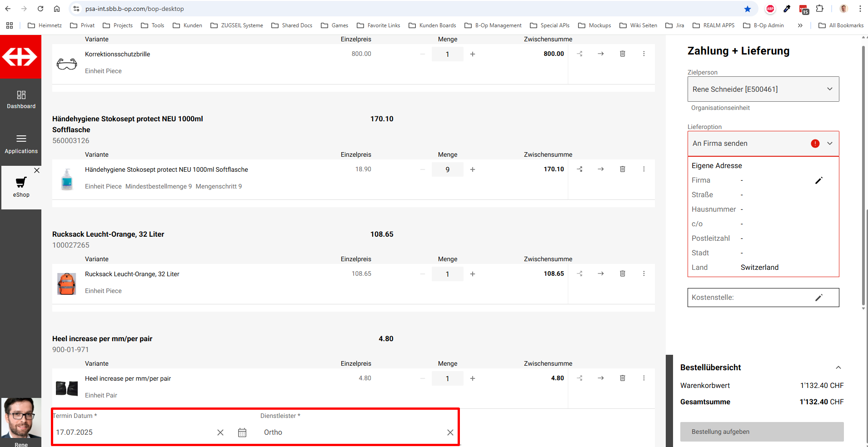Collapse the Bestellübersicht section
Image resolution: width=868 pixels, height=447 pixels.
pos(838,368)
